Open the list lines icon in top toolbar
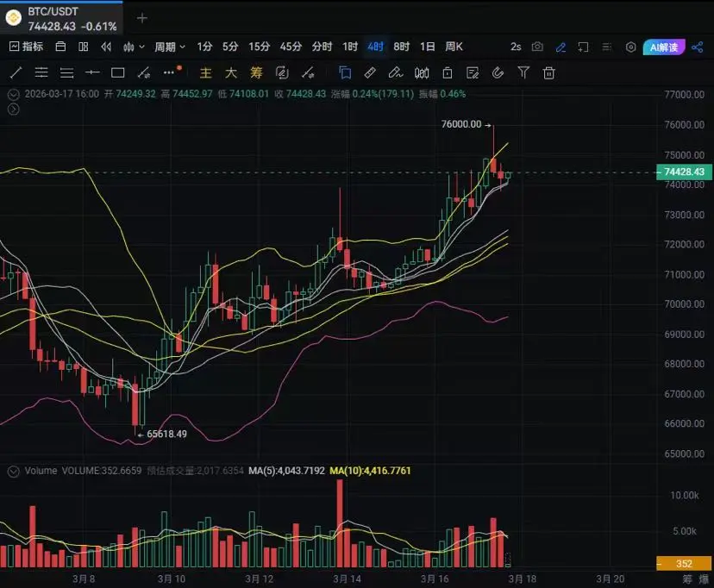Image resolution: width=714 pixels, height=588 pixels. pos(606,47)
